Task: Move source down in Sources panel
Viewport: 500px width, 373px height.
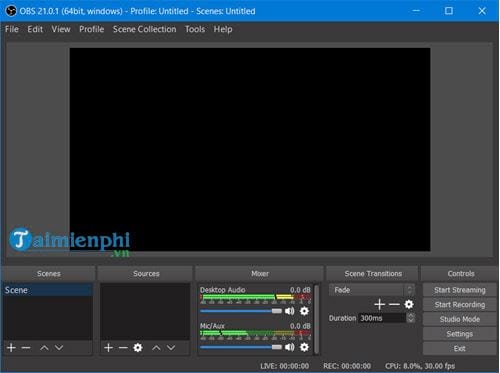Action: (171, 348)
